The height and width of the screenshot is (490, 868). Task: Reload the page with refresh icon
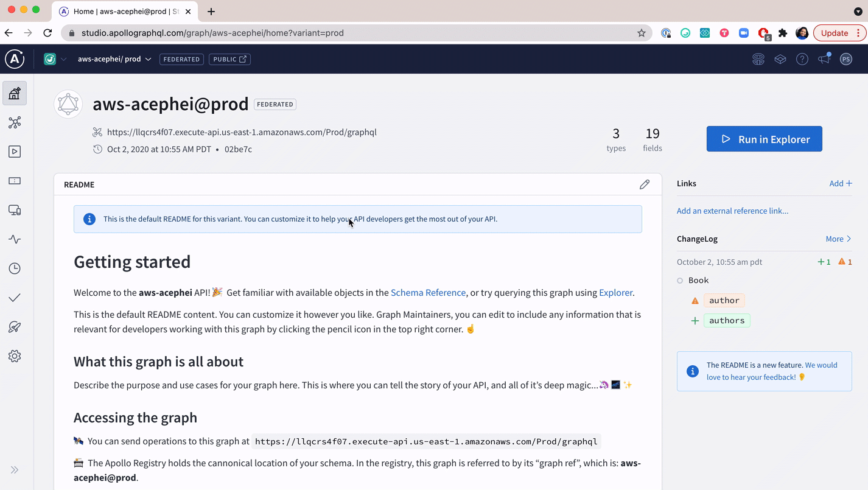[47, 33]
